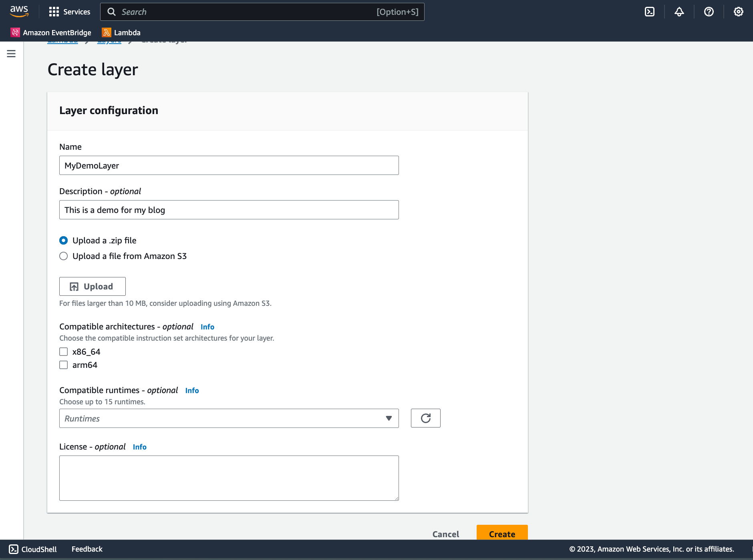
Task: Open the Services grid menu
Action: coord(54,12)
